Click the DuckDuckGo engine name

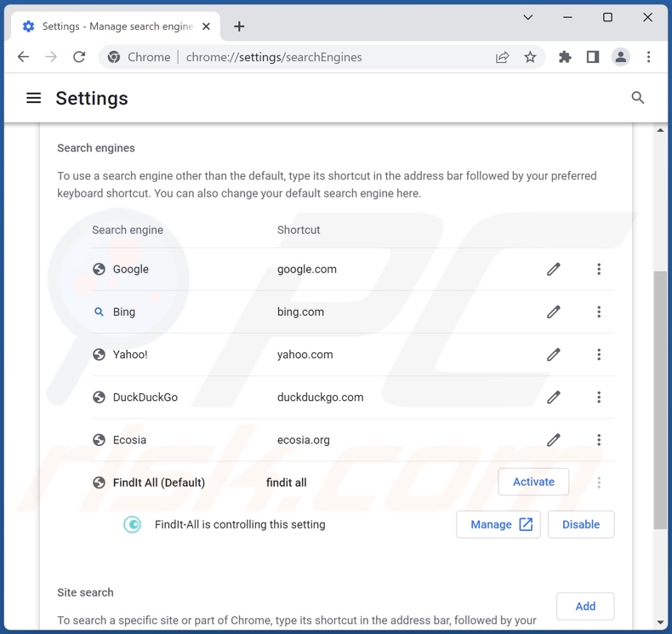pos(145,397)
